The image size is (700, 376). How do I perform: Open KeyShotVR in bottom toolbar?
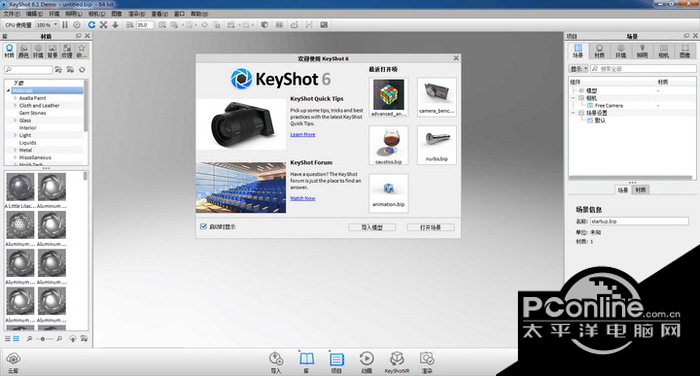click(397, 359)
